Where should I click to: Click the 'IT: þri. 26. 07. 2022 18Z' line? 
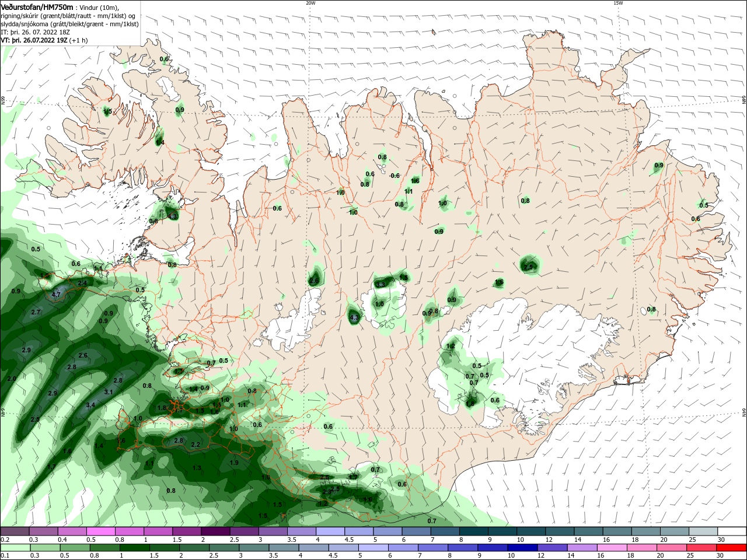36,32
